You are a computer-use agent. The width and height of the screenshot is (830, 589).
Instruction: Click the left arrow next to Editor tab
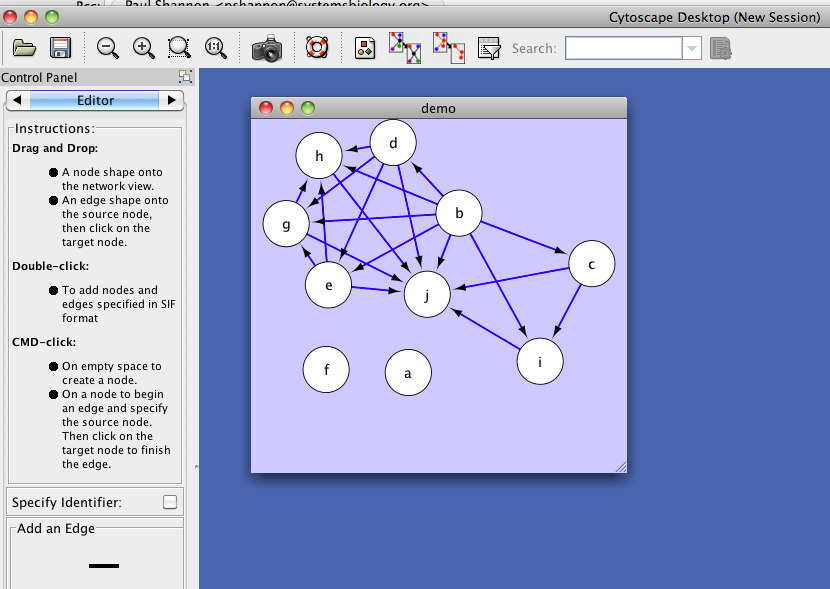click(x=18, y=100)
